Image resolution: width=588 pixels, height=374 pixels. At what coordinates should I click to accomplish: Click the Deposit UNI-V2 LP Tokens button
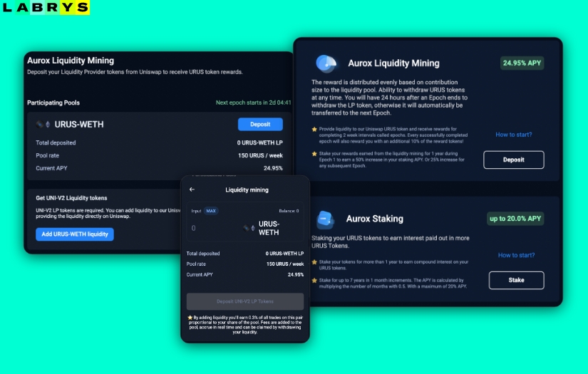pyautogui.click(x=245, y=301)
